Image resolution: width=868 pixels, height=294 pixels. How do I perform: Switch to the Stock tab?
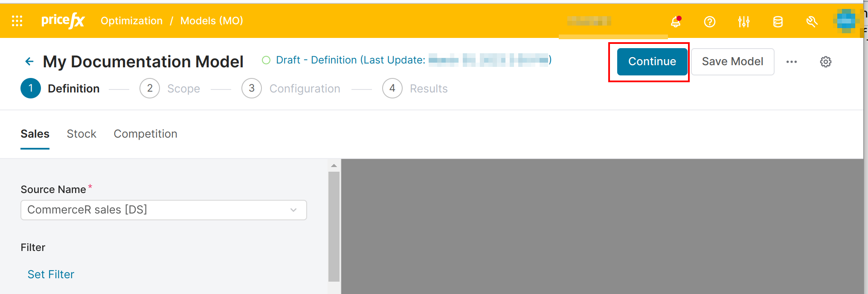click(x=81, y=134)
